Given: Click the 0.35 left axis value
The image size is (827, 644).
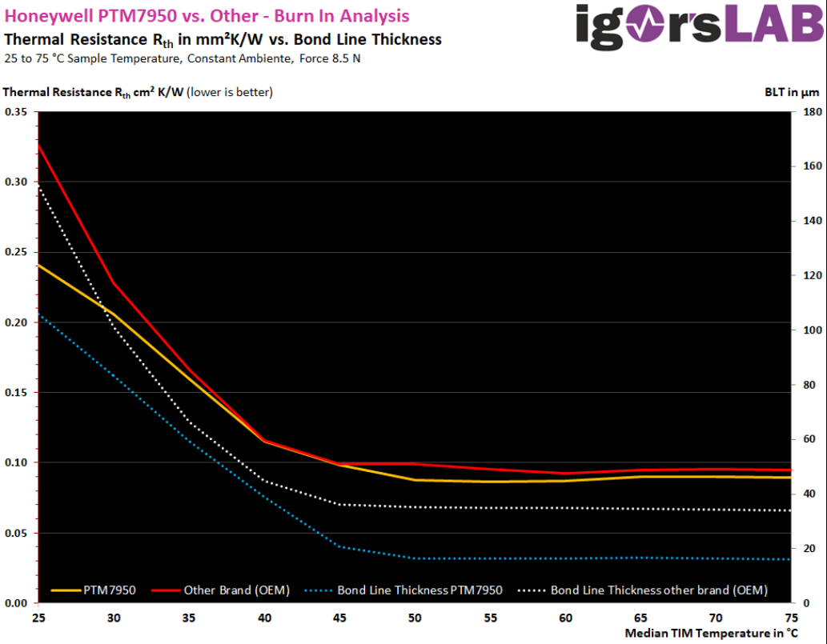Looking at the screenshot, I should point(16,112).
